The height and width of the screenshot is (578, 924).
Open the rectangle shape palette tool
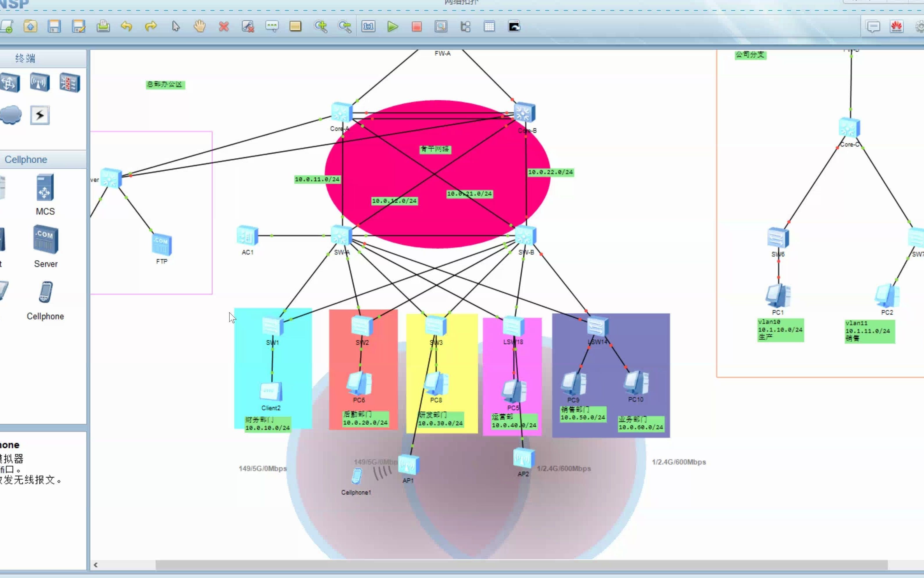(x=296, y=26)
